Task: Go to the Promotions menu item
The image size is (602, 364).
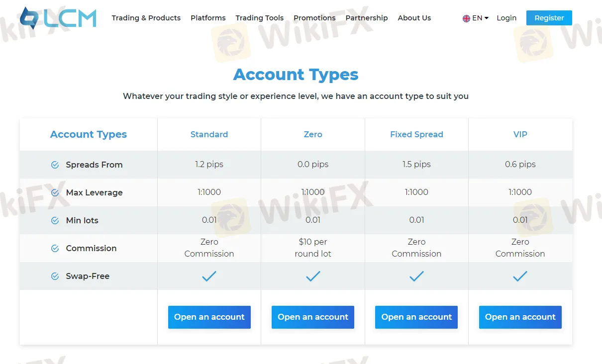Action: pos(314,18)
